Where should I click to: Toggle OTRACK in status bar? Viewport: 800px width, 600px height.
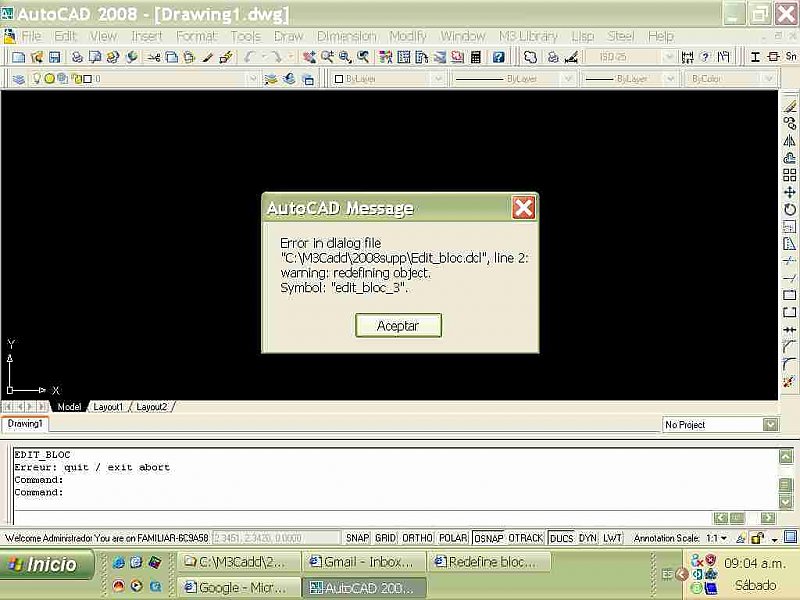click(526, 538)
